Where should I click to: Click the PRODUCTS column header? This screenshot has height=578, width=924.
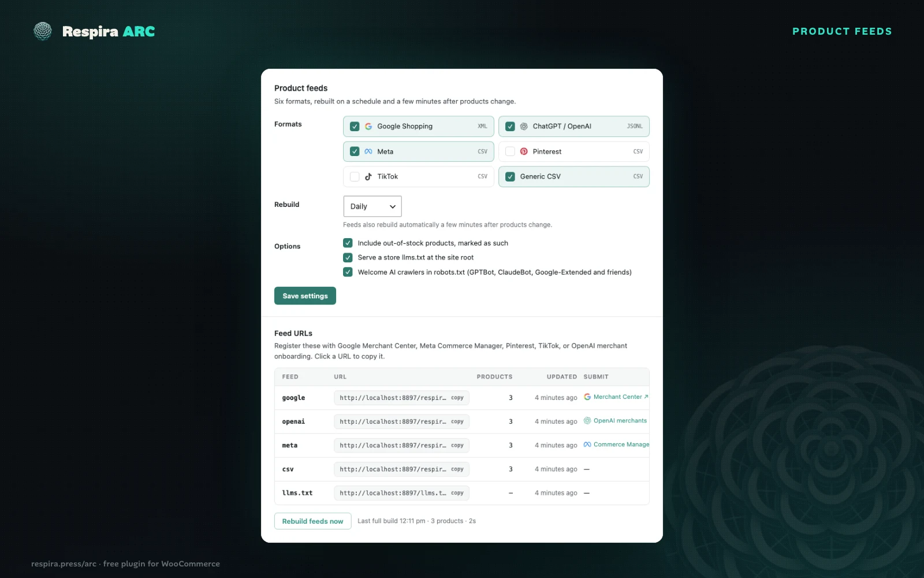[494, 377]
